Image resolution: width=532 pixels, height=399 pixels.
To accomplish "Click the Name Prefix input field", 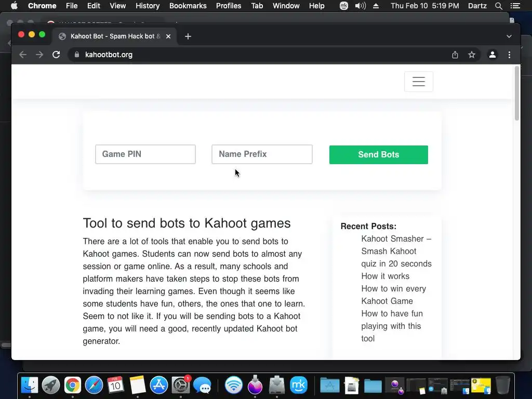I will 262,154.
